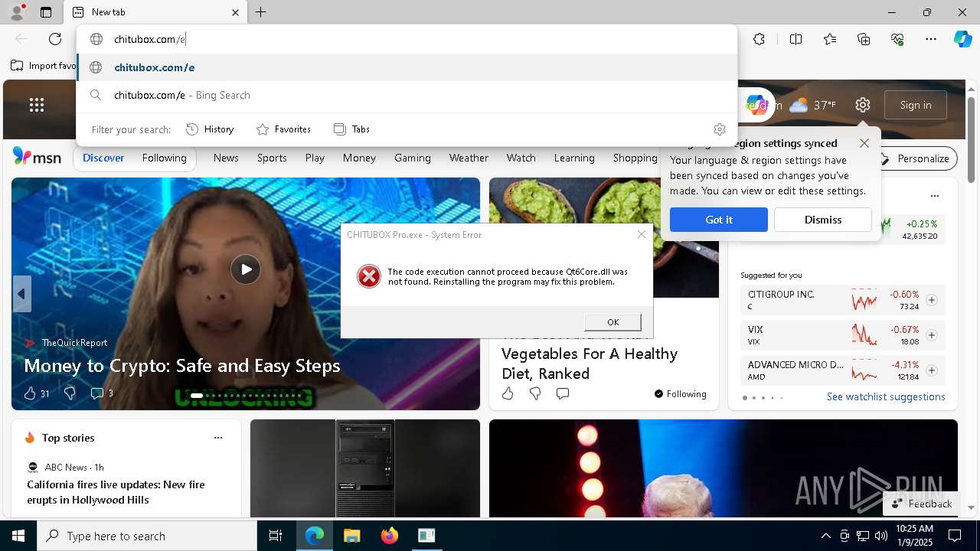Open California fires live updates article
The height and width of the screenshot is (551, 980).
[116, 492]
